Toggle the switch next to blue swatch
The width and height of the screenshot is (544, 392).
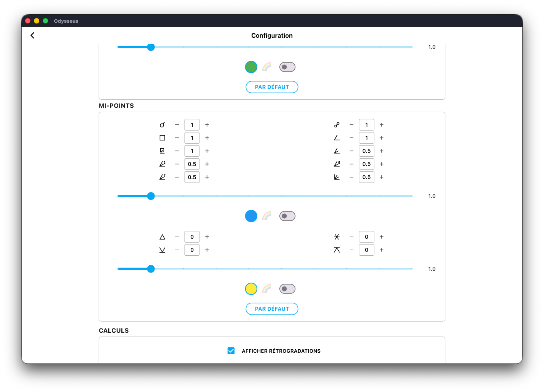[x=287, y=216]
